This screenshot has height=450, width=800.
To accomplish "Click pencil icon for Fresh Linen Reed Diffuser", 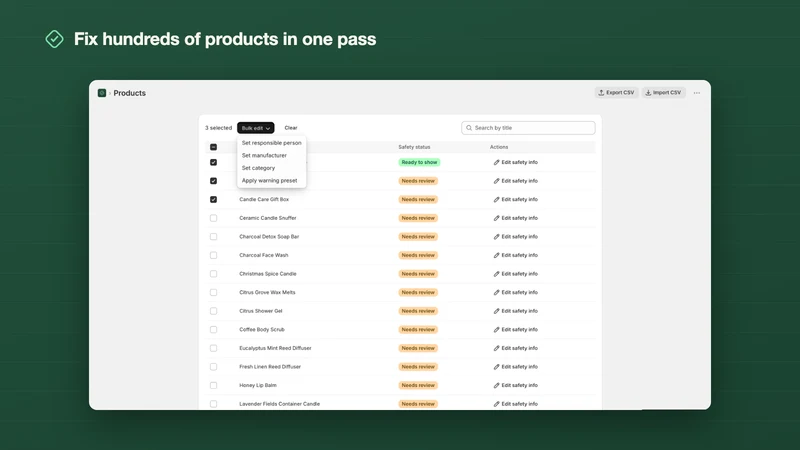I will pos(496,367).
